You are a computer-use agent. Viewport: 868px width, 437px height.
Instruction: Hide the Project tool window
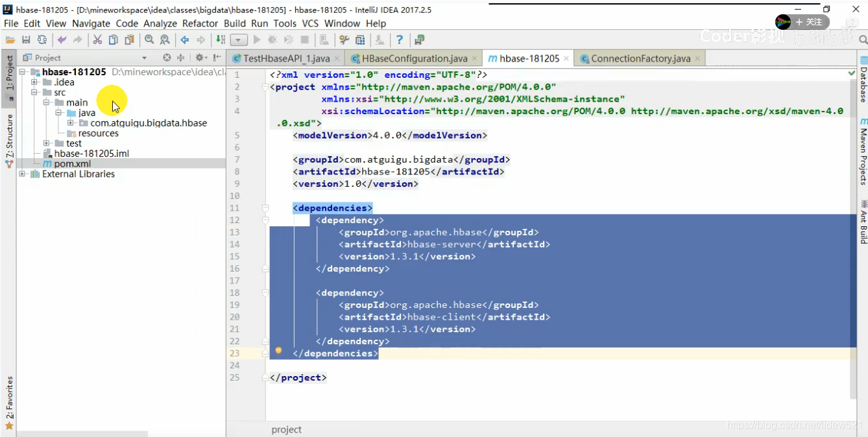[x=217, y=58]
